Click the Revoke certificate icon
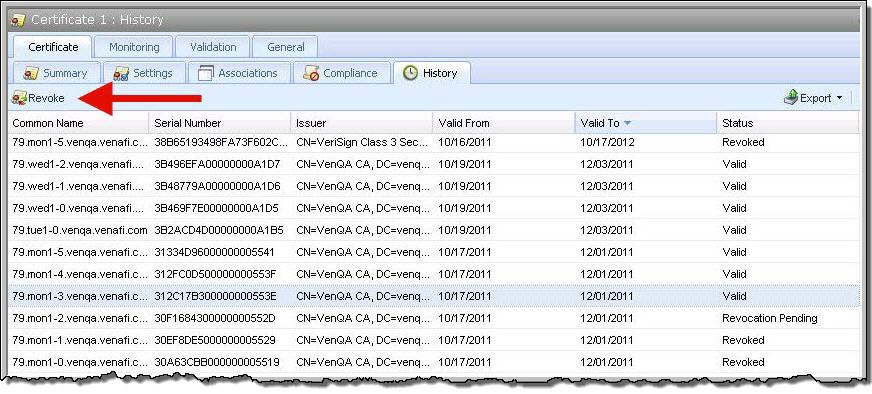The width and height of the screenshot is (872, 394). pos(19,98)
